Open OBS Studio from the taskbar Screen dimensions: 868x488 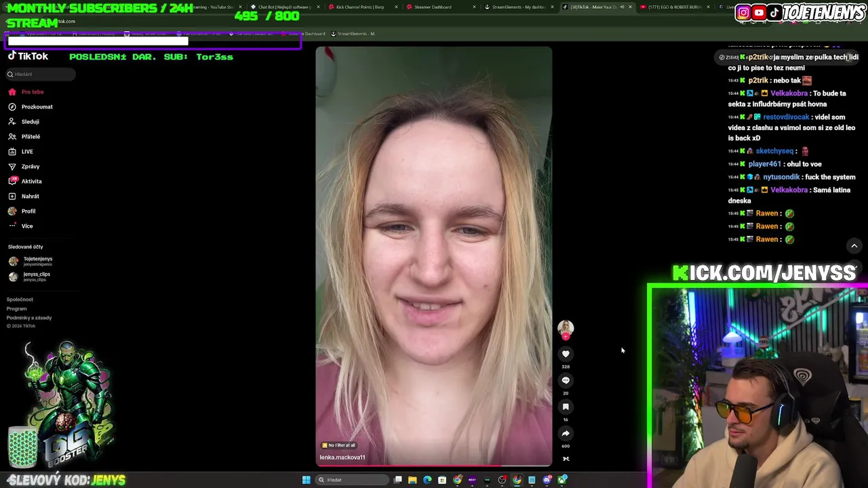point(502,480)
